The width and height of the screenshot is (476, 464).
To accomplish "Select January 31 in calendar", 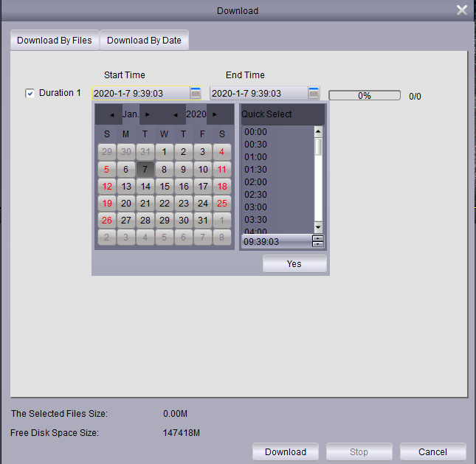I will (x=202, y=220).
